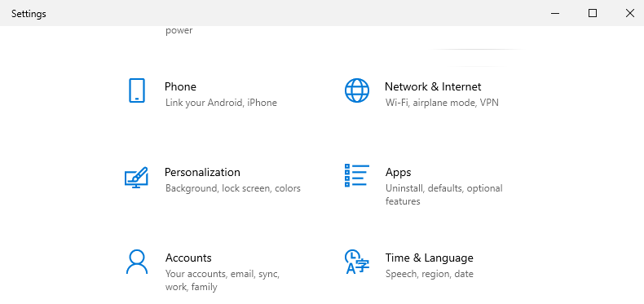Open the Accounts heading
Image resolution: width=644 pixels, height=304 pixels.
pyautogui.click(x=188, y=258)
